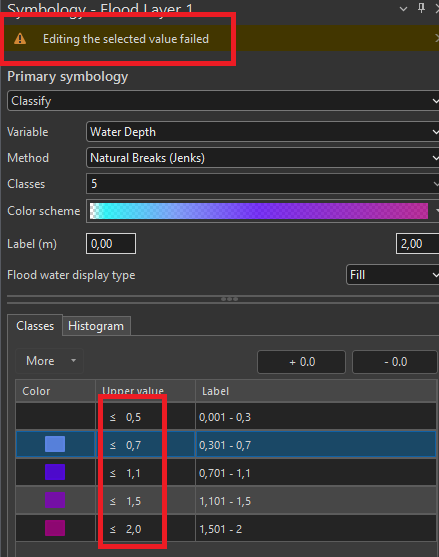Switch to the Classes tab
439x557 pixels.
pyautogui.click(x=35, y=326)
